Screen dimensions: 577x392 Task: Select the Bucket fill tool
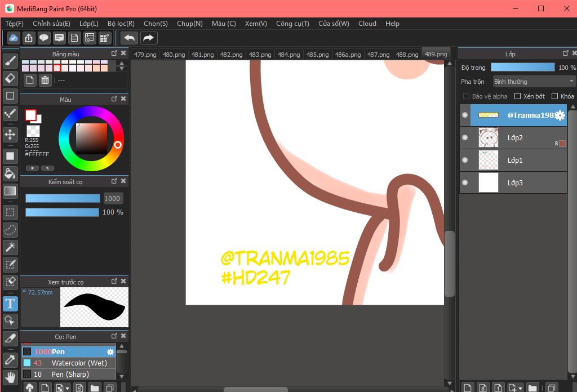pos(10,173)
